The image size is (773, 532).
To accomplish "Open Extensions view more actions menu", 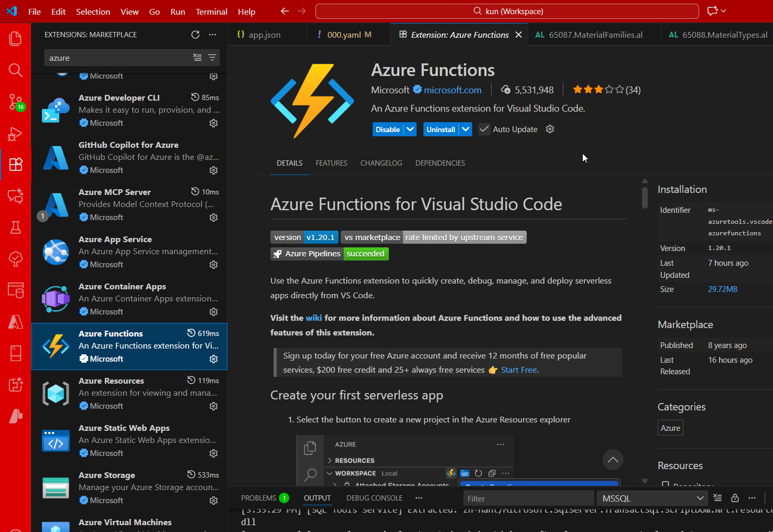I will (x=212, y=35).
